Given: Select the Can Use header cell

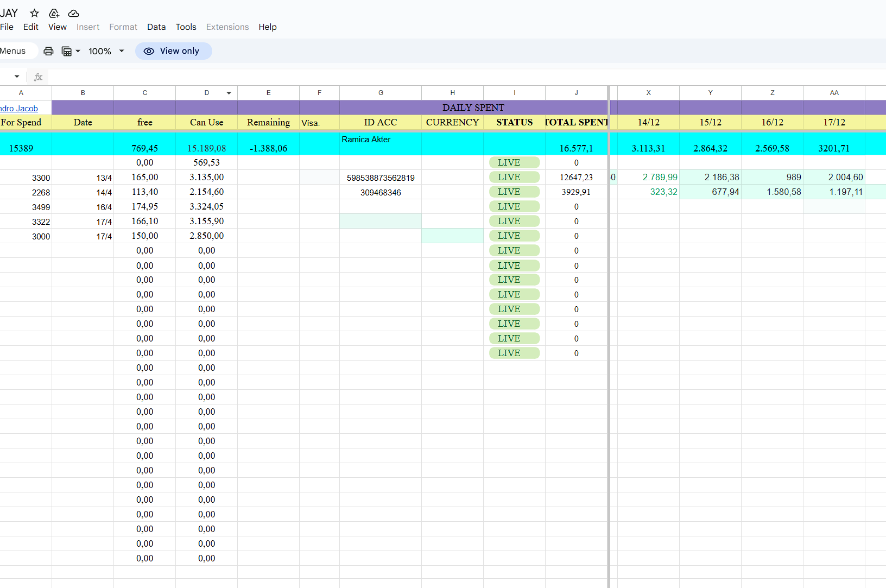Looking at the screenshot, I should [206, 122].
